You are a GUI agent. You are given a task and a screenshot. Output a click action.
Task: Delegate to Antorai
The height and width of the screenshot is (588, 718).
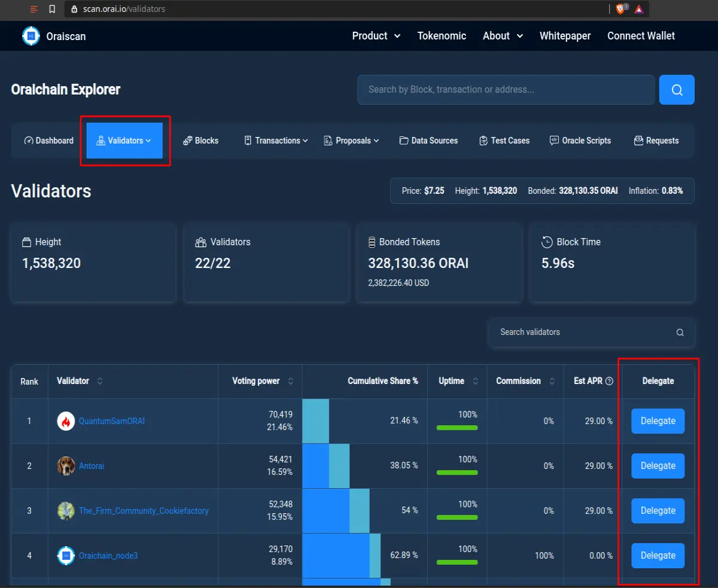click(x=658, y=466)
